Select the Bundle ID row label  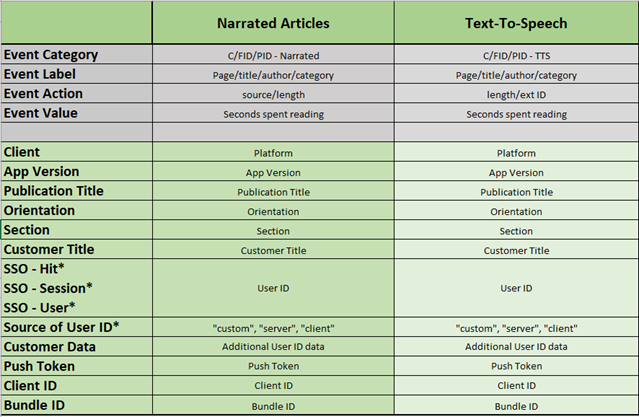(76, 405)
